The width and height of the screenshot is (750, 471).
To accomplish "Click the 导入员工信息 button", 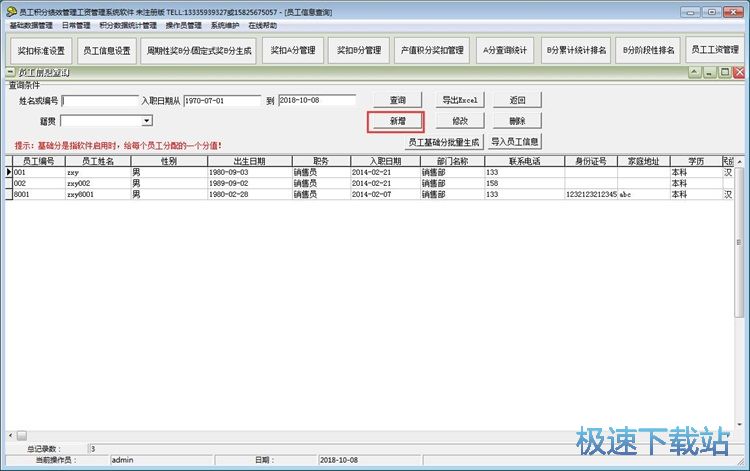I will pos(515,142).
